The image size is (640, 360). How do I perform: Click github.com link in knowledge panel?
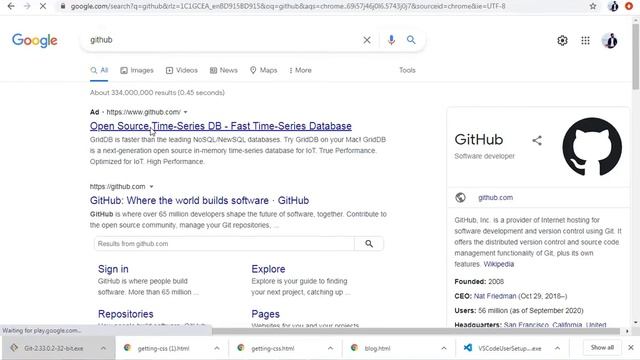pos(495,198)
